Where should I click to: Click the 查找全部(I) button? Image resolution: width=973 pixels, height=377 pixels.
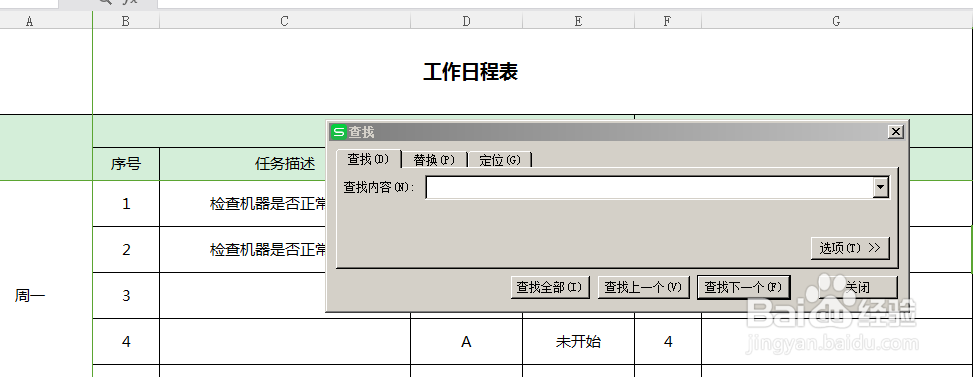(550, 288)
